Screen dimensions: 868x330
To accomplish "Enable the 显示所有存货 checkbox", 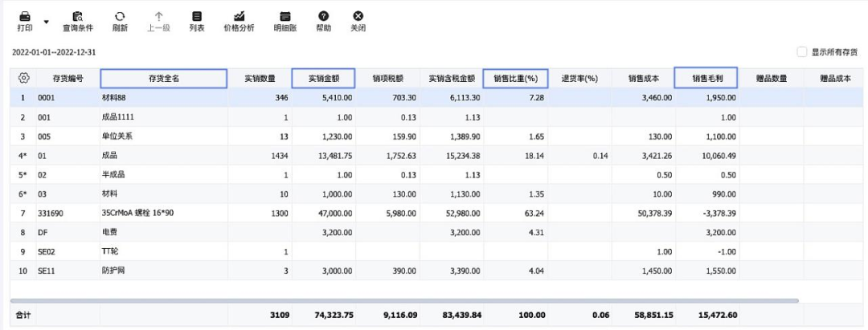I will pyautogui.click(x=802, y=52).
